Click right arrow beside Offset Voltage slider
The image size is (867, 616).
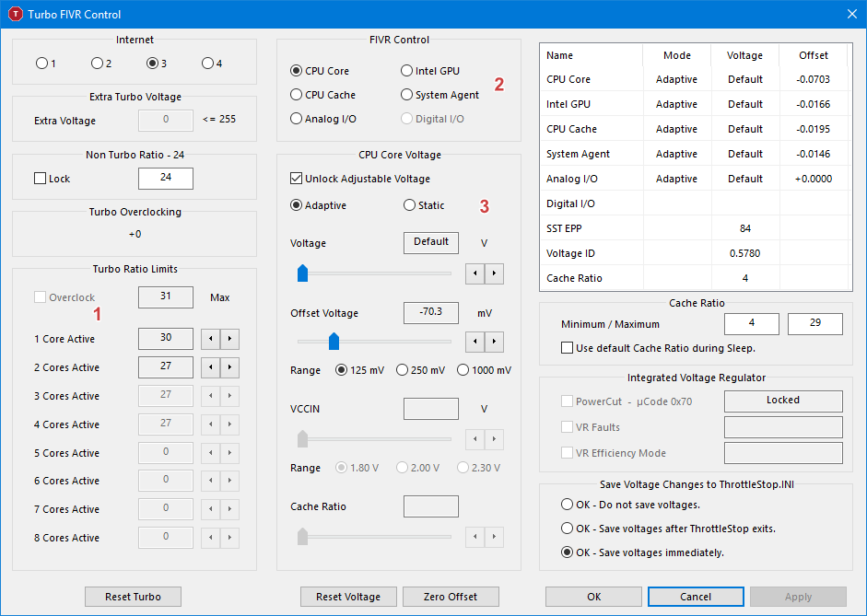495,342
